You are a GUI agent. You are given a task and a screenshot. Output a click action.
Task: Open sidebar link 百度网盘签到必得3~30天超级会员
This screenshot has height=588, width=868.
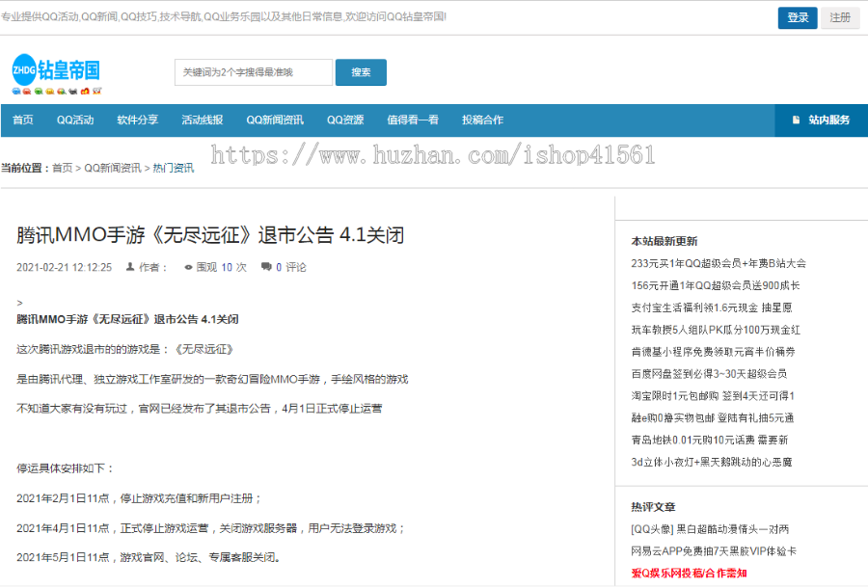click(x=709, y=374)
